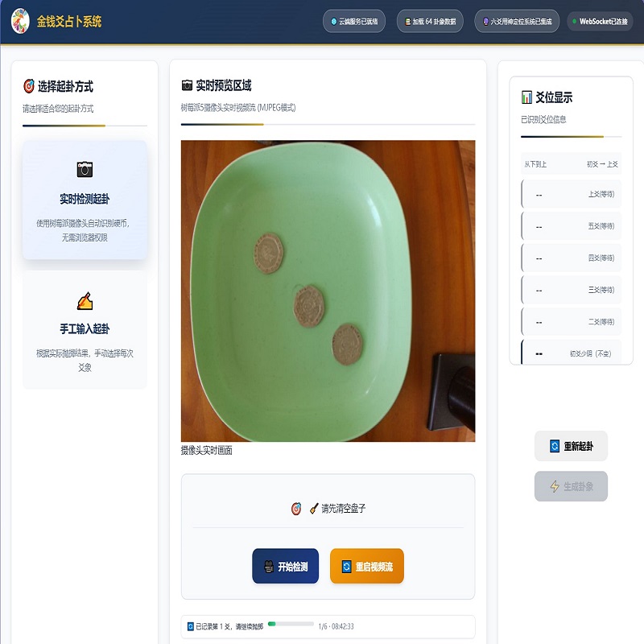Click the 重启视频流 orange button

coord(367,566)
